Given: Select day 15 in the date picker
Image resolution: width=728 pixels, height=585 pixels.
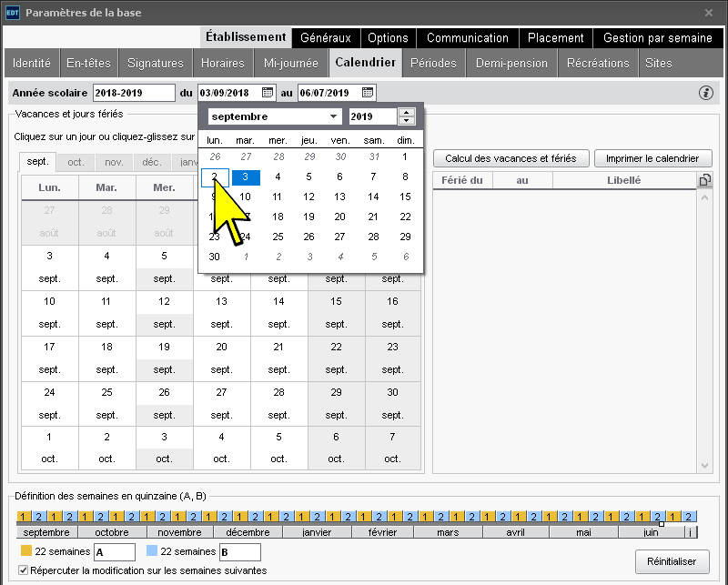Looking at the screenshot, I should pos(405,197).
